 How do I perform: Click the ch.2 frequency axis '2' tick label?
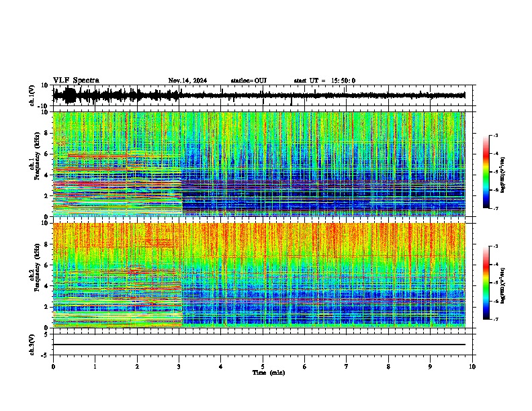46,307
